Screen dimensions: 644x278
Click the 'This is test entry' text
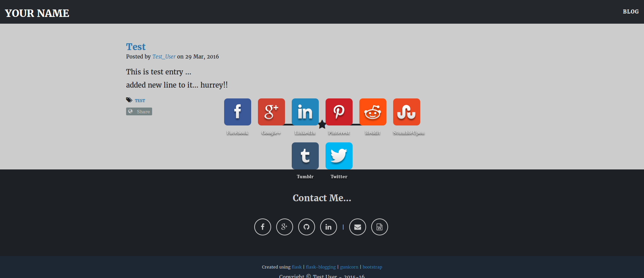coord(159,72)
